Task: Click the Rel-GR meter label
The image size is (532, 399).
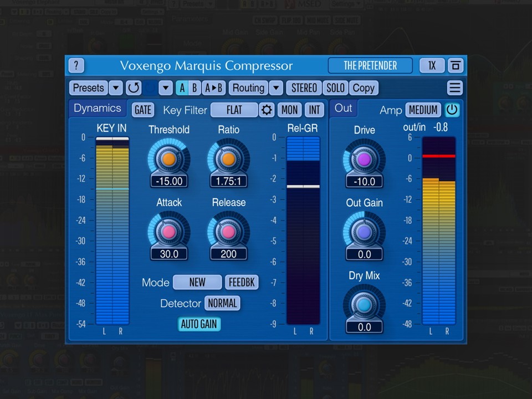Action: 303,128
